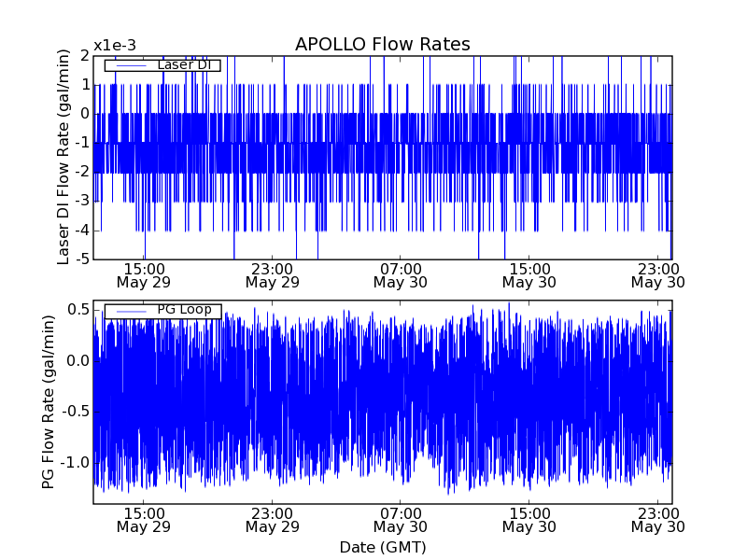Click the y-axis tick 2 on the top plot
The height and width of the screenshot is (560, 747).
coord(84,56)
